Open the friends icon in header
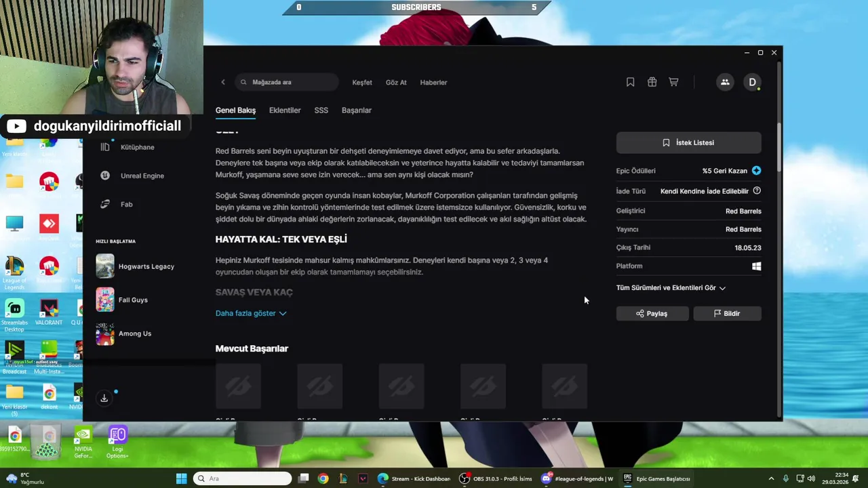Screen dimensions: 868x488 (725, 82)
